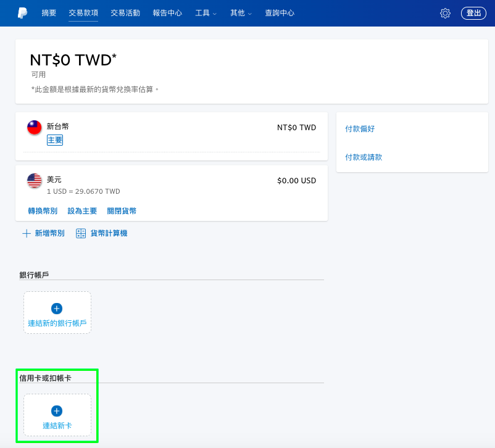Click the plus icon for 新增幣別
The image size is (495, 448).
pyautogui.click(x=27, y=233)
